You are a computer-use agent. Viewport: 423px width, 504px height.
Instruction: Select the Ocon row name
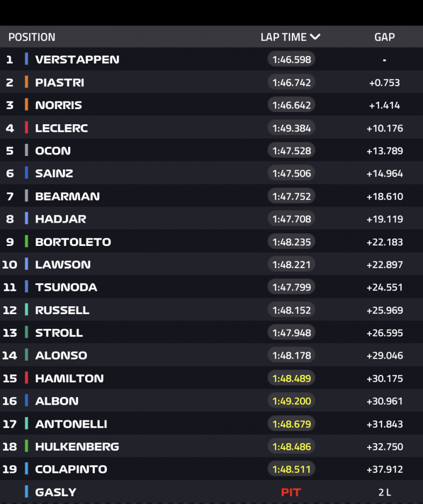(x=53, y=151)
